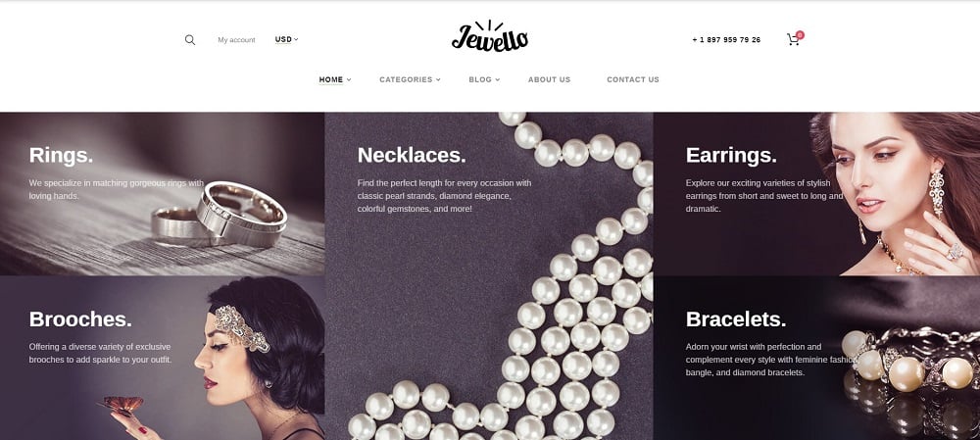This screenshot has height=440, width=980.
Task: Open the Blog menu item
Action: tap(480, 80)
